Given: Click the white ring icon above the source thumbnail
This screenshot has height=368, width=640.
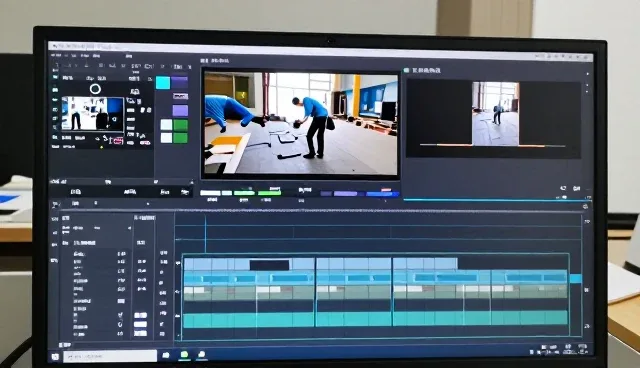Looking at the screenshot, I should (x=95, y=89).
